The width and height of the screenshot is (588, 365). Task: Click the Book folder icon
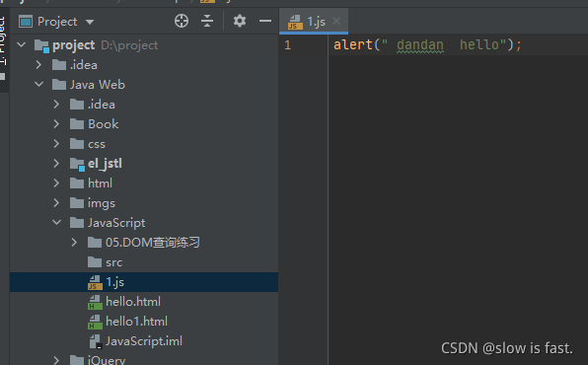point(77,123)
